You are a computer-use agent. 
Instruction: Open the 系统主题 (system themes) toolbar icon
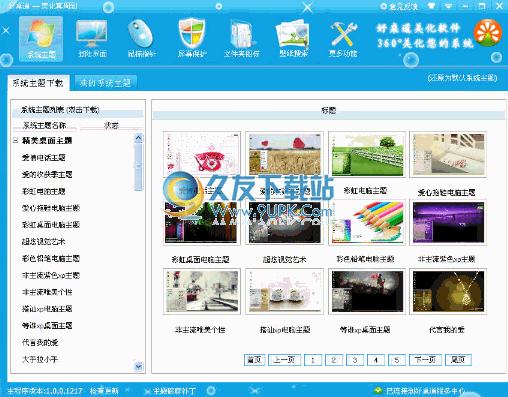pos(41,39)
